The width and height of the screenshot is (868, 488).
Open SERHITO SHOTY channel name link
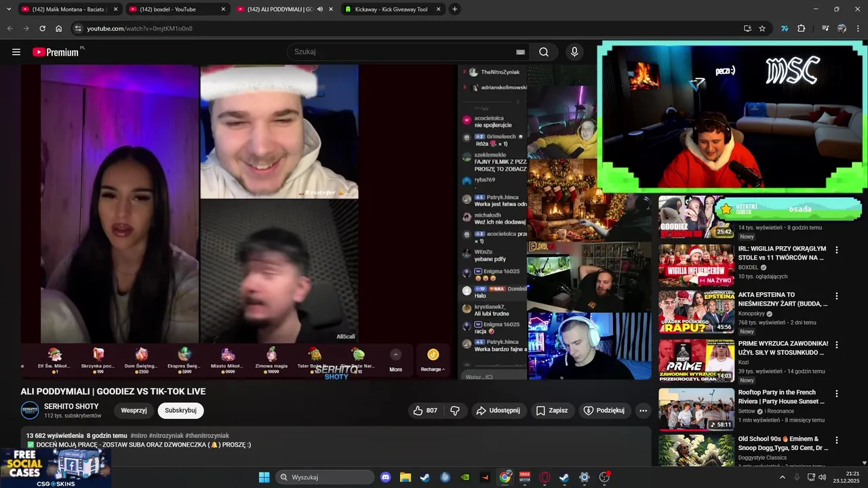(71, 407)
